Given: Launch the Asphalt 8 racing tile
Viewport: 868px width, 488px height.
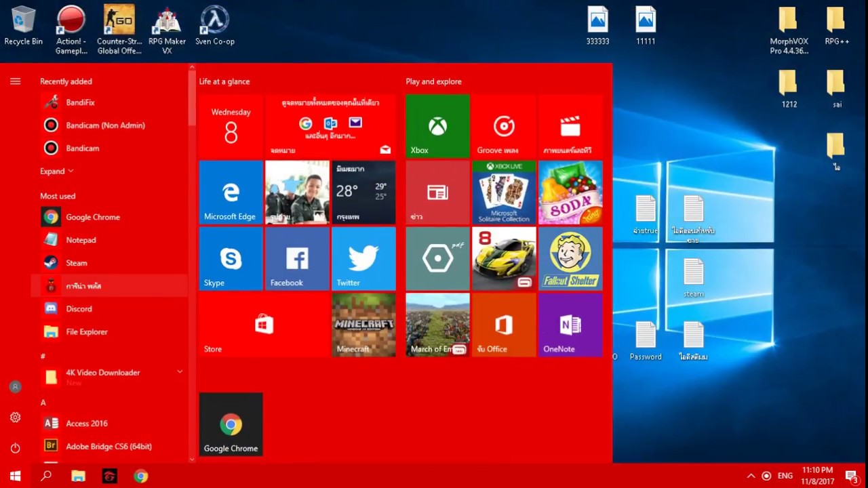Looking at the screenshot, I should 504,259.
